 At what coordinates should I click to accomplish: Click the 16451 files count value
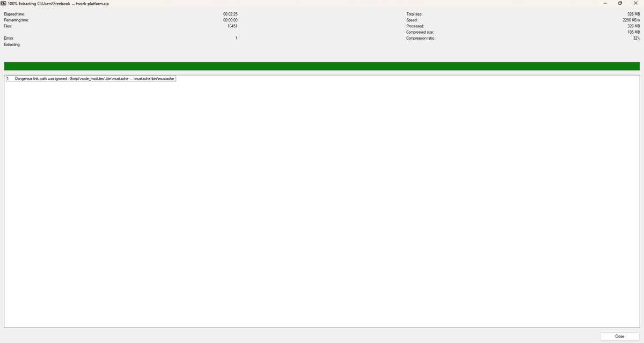click(232, 26)
